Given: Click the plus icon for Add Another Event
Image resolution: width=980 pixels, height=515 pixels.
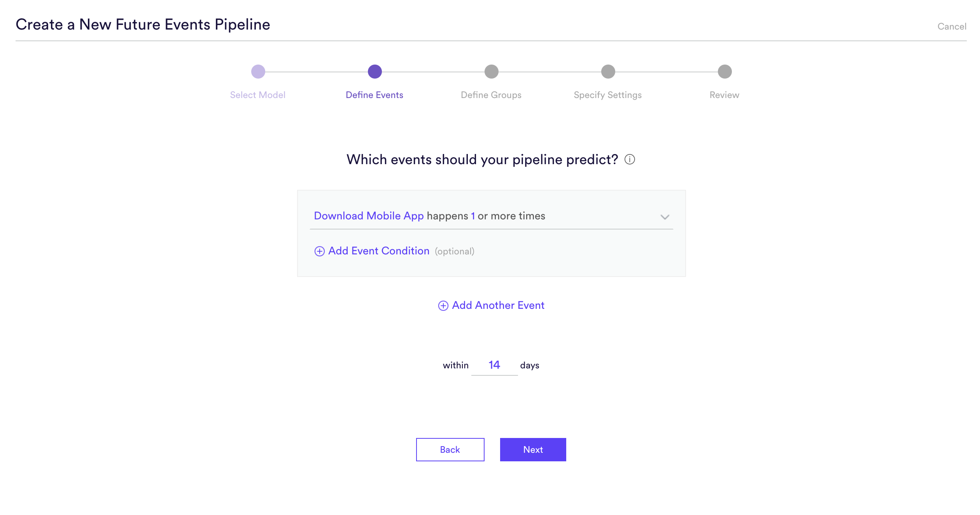Looking at the screenshot, I should 443,306.
